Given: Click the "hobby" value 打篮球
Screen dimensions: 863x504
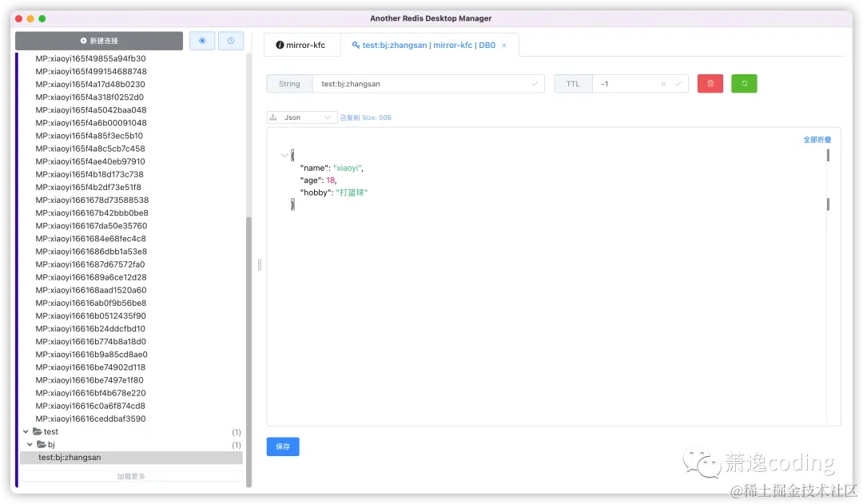Looking at the screenshot, I should coord(351,192).
